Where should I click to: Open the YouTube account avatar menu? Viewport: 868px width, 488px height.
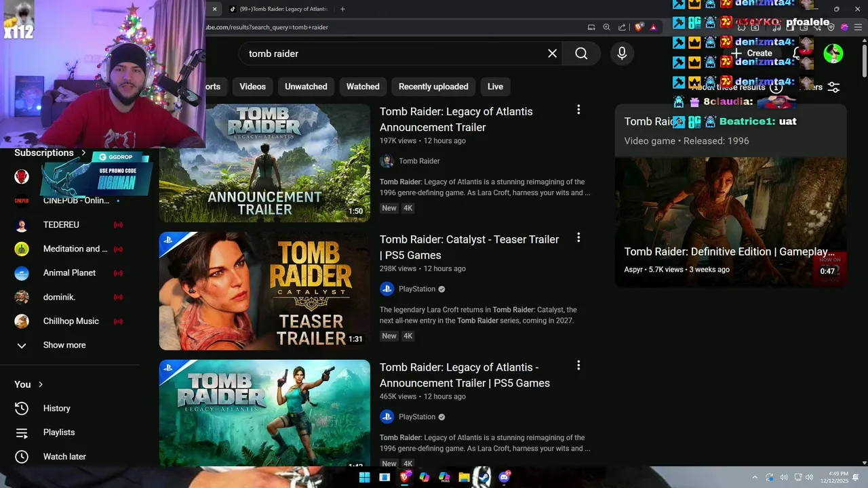click(x=833, y=54)
